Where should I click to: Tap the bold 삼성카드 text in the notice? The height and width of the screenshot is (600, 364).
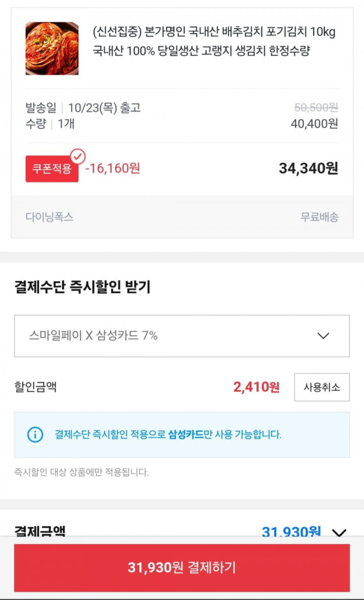tap(186, 435)
